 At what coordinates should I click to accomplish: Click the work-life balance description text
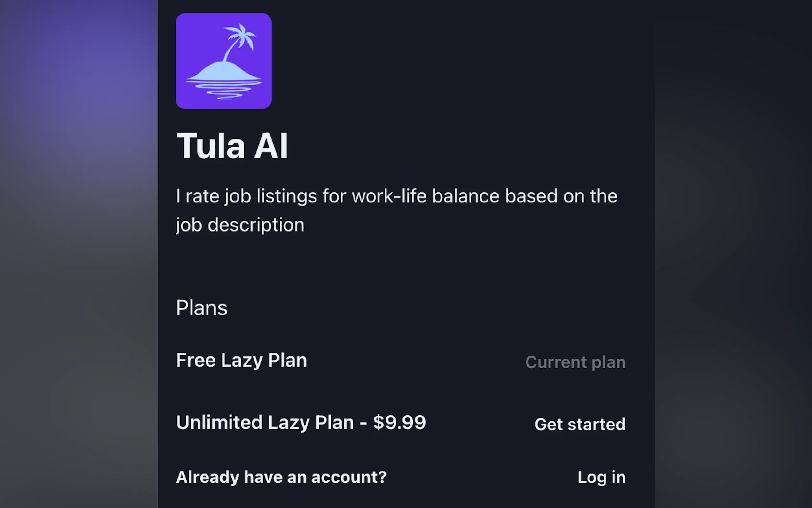click(396, 196)
